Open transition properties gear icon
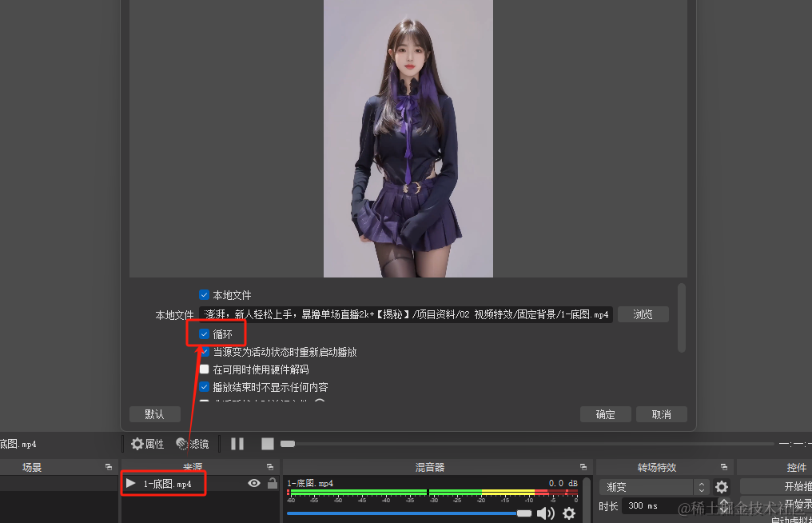 point(722,487)
